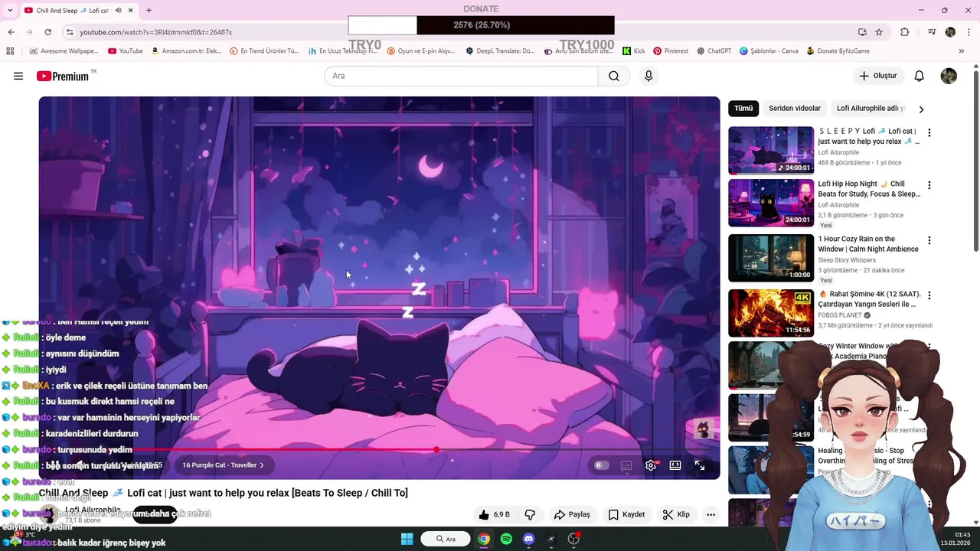Open the tab search dropdown arrow
The width and height of the screenshot is (980, 551).
[9, 10]
